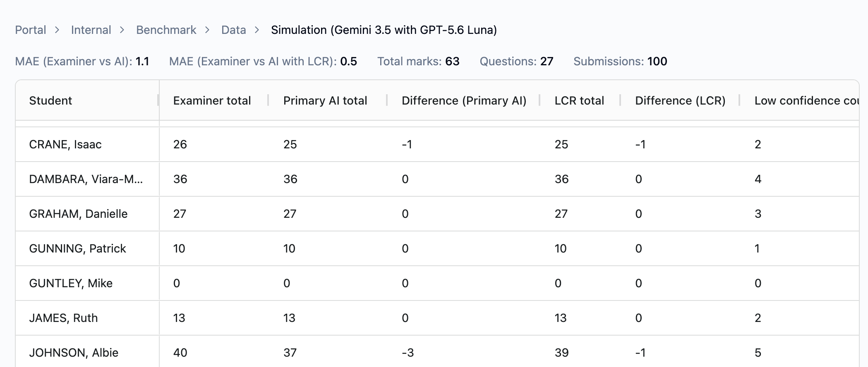Grab the resize handle after Difference (Primary AI)
The width and height of the screenshot is (868, 367).
click(x=540, y=100)
